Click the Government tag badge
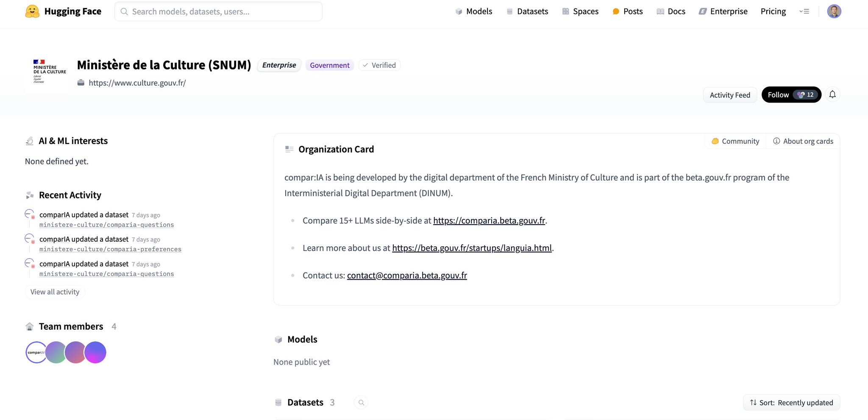The image size is (868, 420). pyautogui.click(x=329, y=65)
